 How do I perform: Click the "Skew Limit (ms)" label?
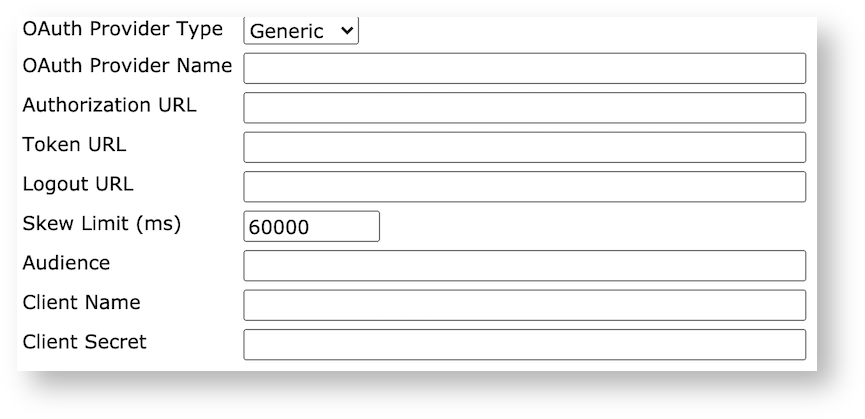[101, 224]
